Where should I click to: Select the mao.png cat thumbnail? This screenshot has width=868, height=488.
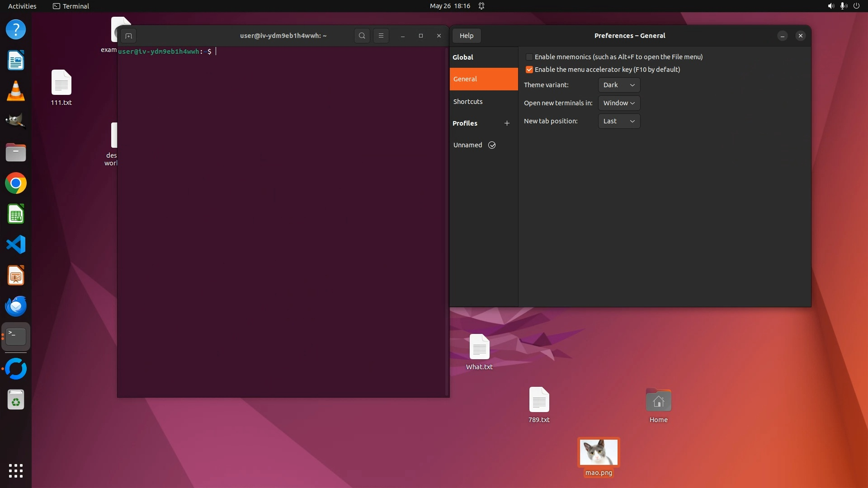[599, 452]
